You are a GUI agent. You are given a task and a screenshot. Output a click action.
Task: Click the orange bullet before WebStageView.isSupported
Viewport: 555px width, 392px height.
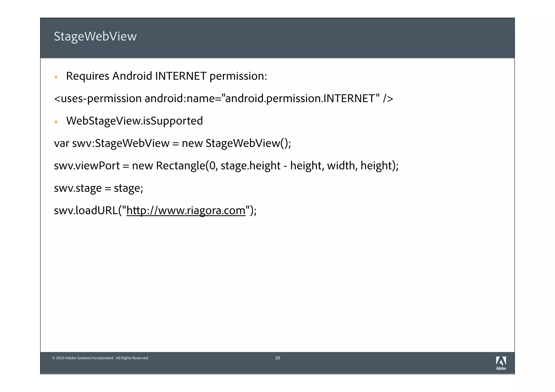tap(56, 122)
